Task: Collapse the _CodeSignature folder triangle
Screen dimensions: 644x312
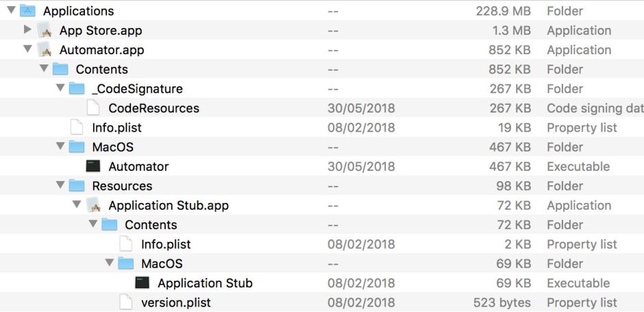Action: click(60, 88)
